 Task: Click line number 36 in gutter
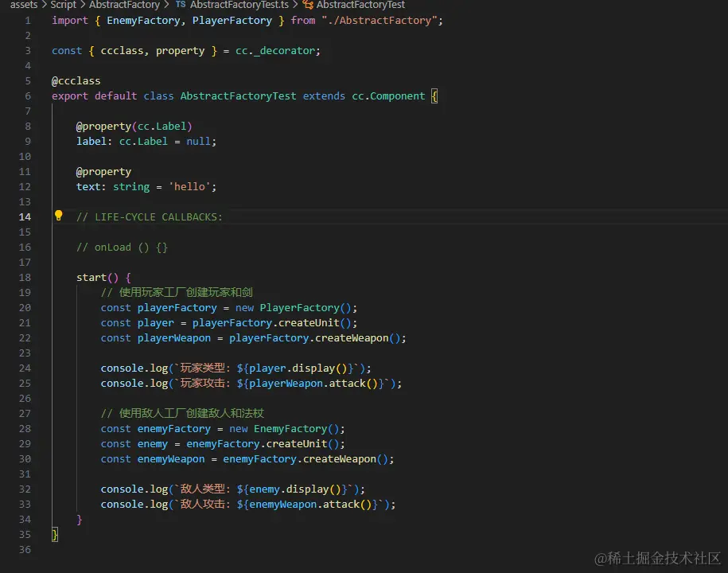[x=25, y=550]
